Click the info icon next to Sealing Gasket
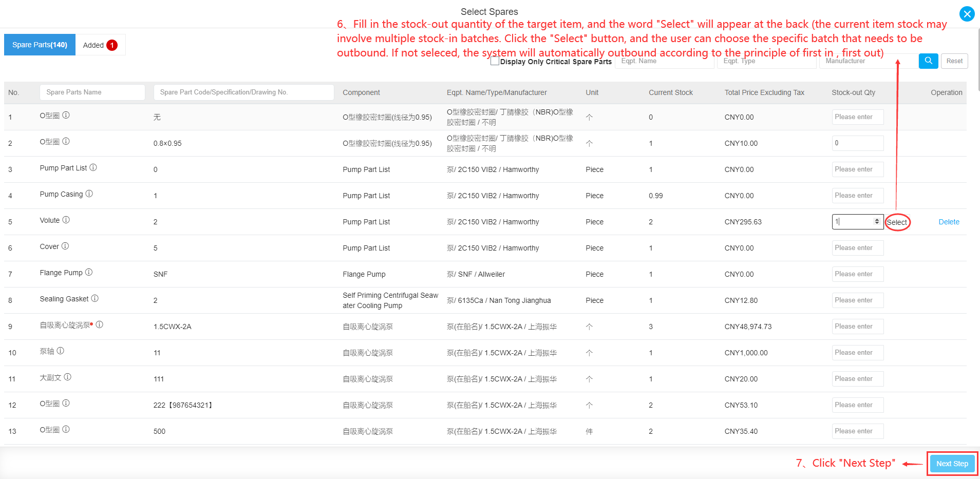This screenshot has width=980, height=479. [x=95, y=298]
